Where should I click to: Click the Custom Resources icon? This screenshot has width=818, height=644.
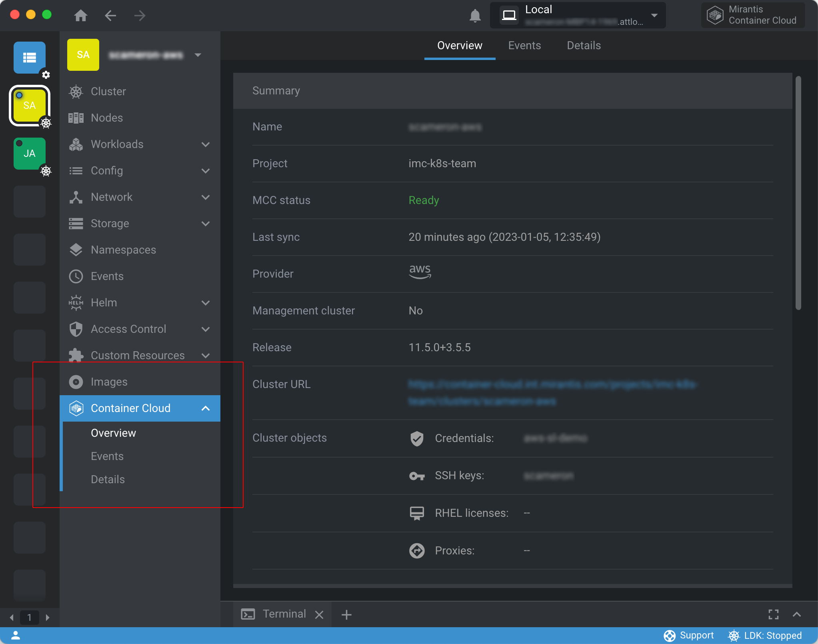point(76,355)
